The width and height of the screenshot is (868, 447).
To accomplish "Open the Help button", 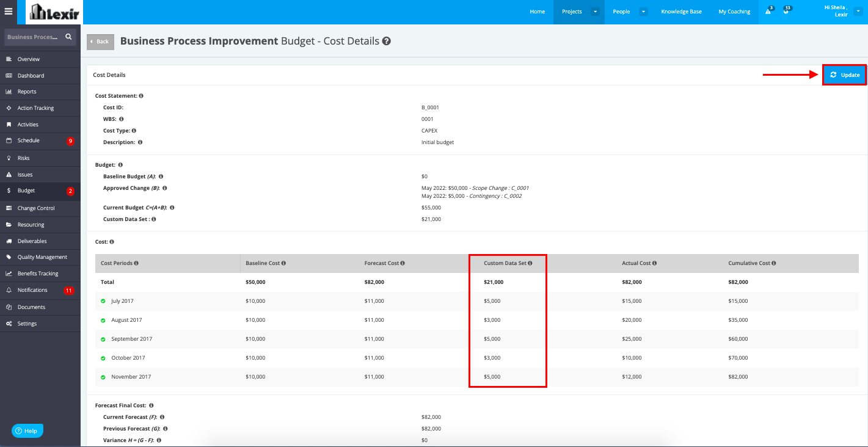I will click(27, 431).
